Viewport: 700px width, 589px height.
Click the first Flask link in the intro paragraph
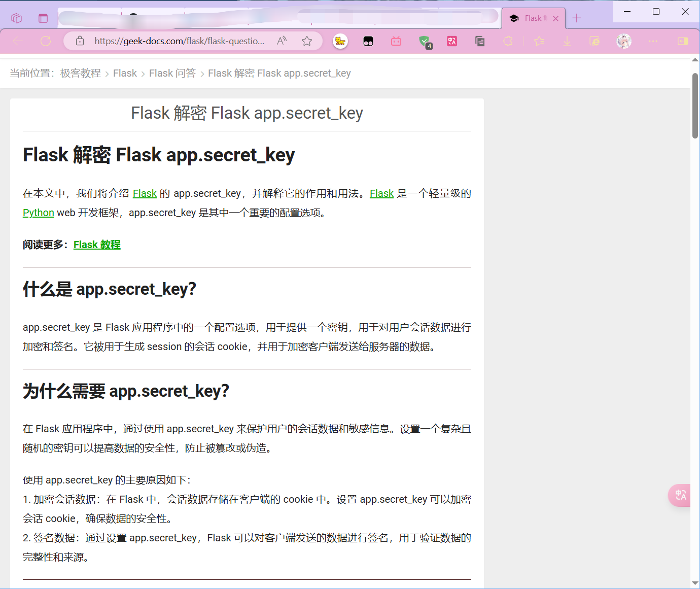145,193
